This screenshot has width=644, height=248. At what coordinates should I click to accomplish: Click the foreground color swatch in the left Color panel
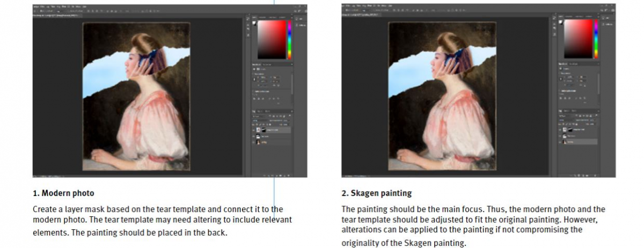point(254,23)
